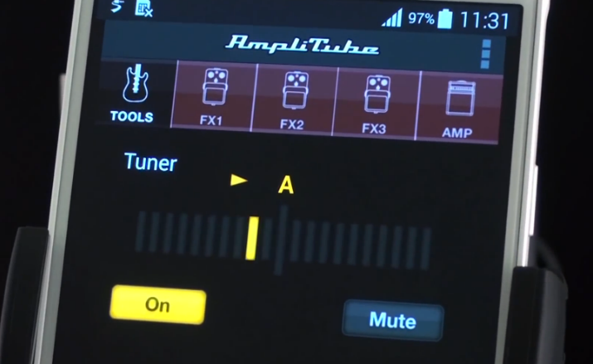
Task: Click the detected note A
Action: (x=286, y=184)
